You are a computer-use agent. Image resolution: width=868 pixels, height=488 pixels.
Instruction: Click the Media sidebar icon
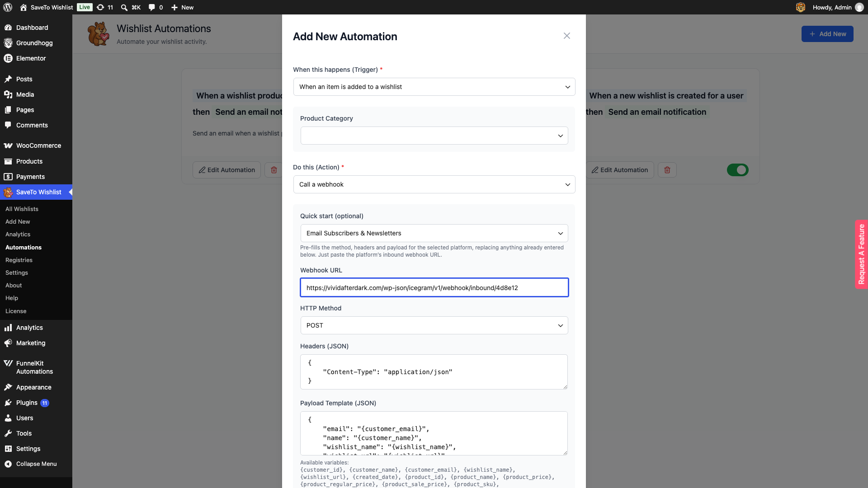[x=8, y=94]
